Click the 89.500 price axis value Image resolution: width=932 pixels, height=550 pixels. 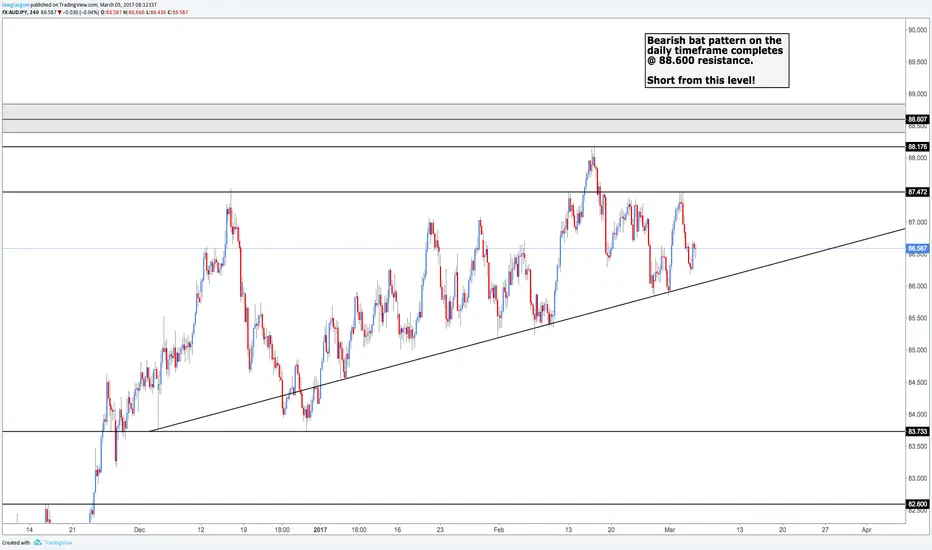(x=918, y=62)
